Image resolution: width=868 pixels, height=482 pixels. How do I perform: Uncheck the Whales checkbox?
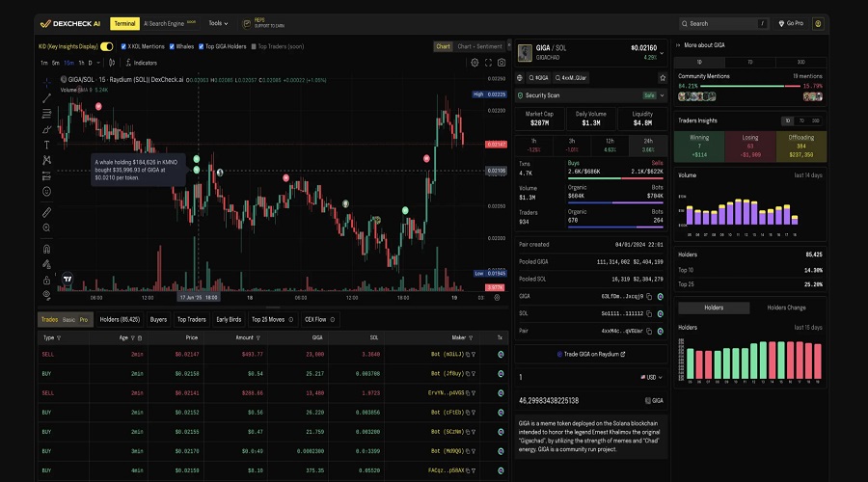(x=173, y=46)
